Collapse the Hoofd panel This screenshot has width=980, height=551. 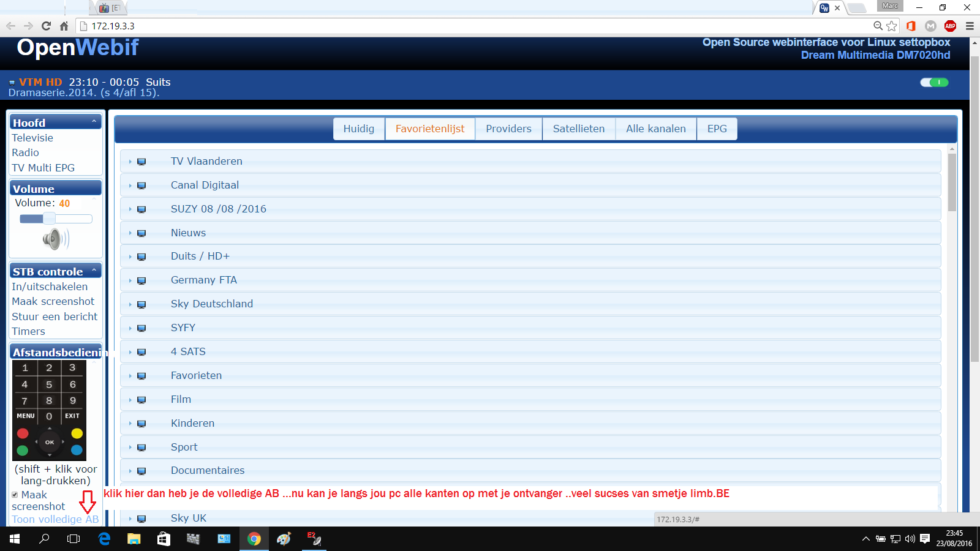[x=94, y=122]
